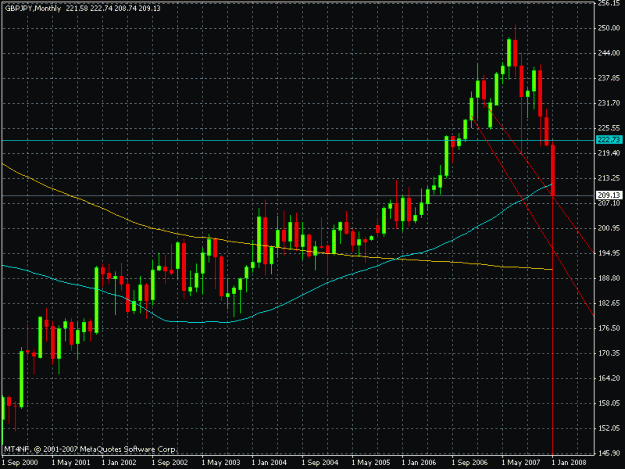Click the 244.00 price axis label

pyautogui.click(x=609, y=53)
